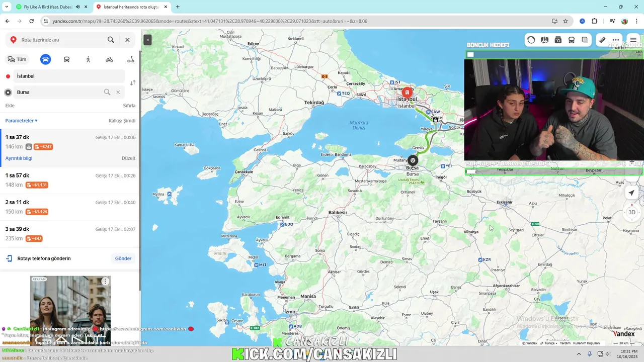The height and width of the screenshot is (362, 644).
Task: Open the three-dot more tools menu
Action: [616, 40]
